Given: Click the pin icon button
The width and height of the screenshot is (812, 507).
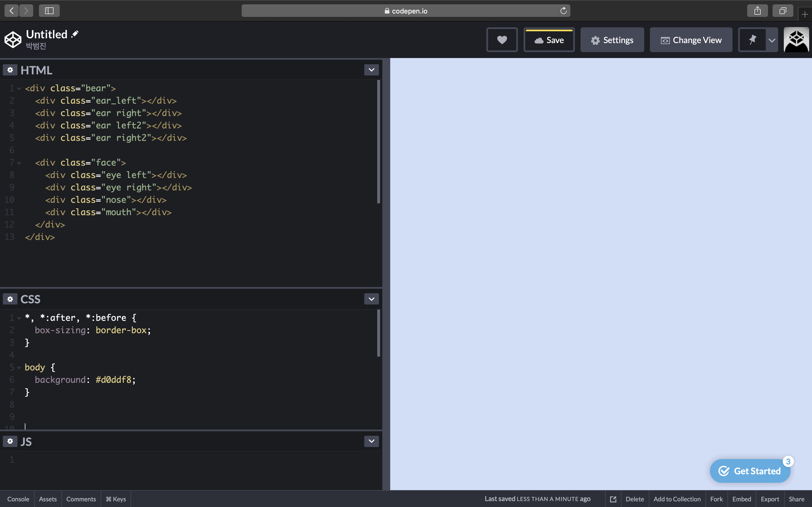Looking at the screenshot, I should click(752, 40).
